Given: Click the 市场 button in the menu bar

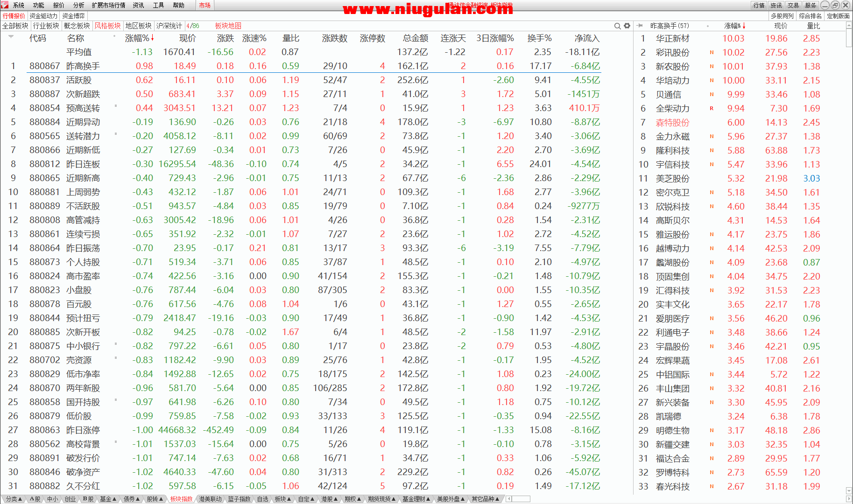Looking at the screenshot, I should [x=204, y=5].
